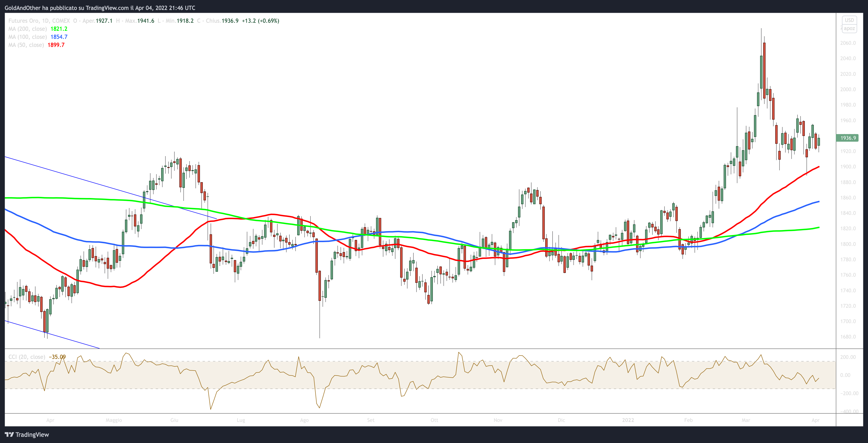Click the 1960.0 price axis label

click(x=848, y=120)
